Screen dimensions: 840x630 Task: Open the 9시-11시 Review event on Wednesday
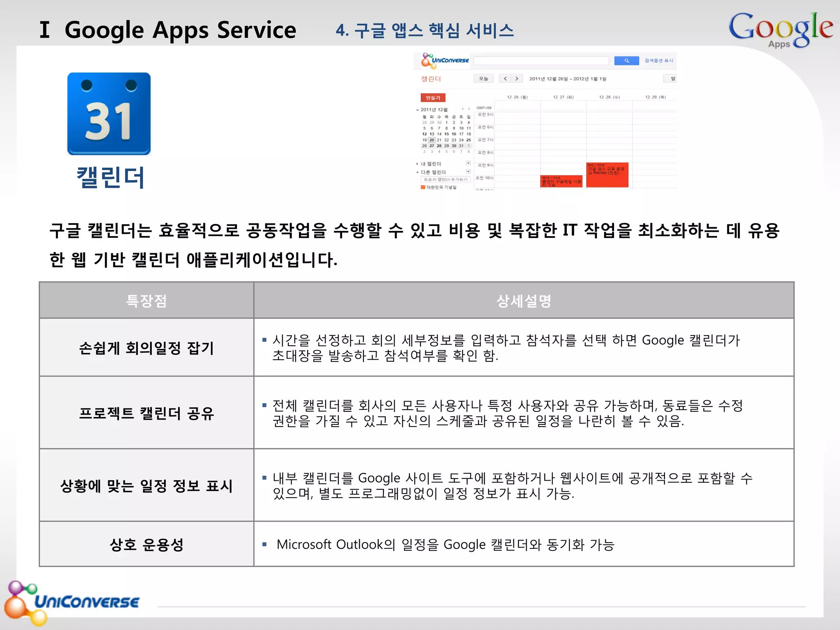click(x=607, y=175)
